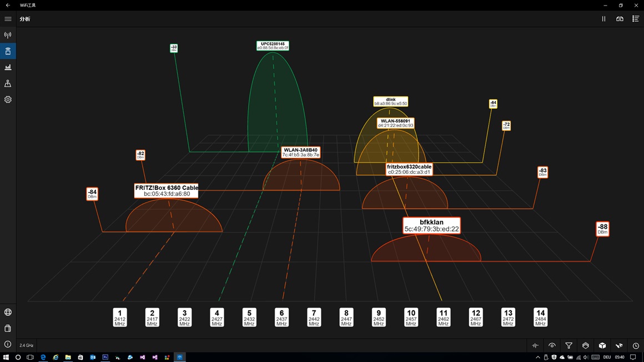The height and width of the screenshot is (362, 644).
Task: Open the info icon at sidebar bottom
Action: coord(8,344)
